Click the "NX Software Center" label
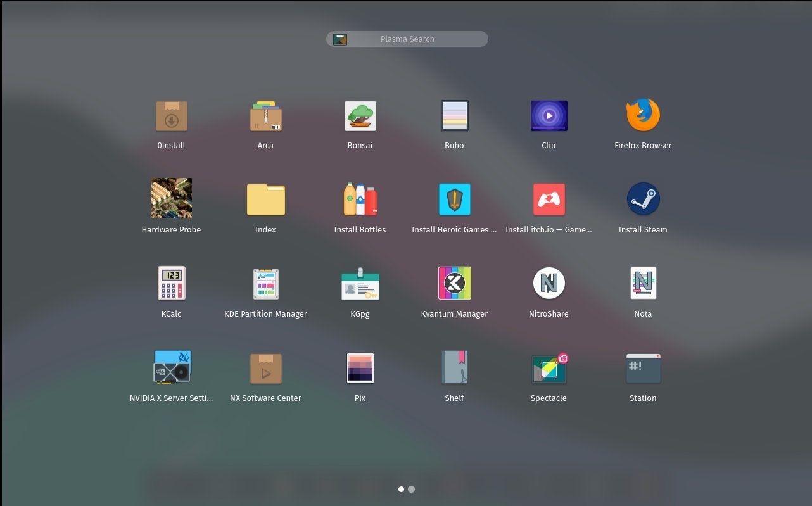Screen dimensions: 812x506 point(265,398)
